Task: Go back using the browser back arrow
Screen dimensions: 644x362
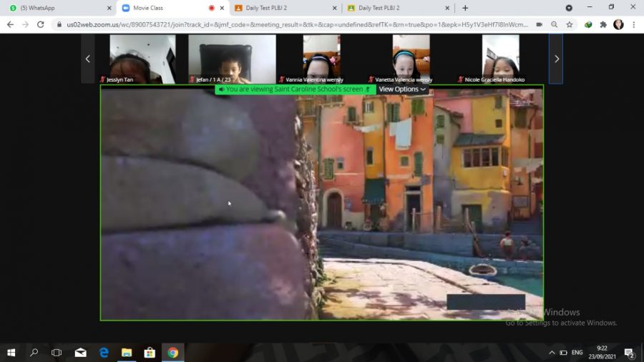Action: coord(10,24)
